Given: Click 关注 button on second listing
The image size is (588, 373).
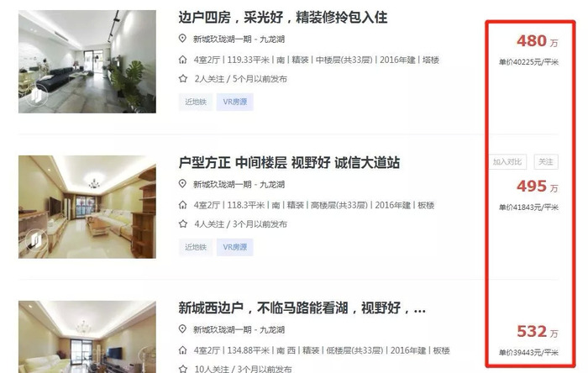Looking at the screenshot, I should 546,162.
